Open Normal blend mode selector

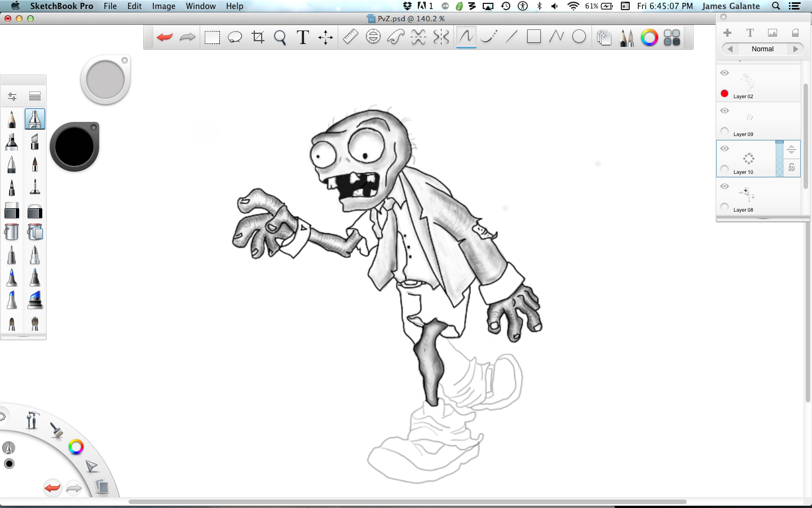click(762, 49)
